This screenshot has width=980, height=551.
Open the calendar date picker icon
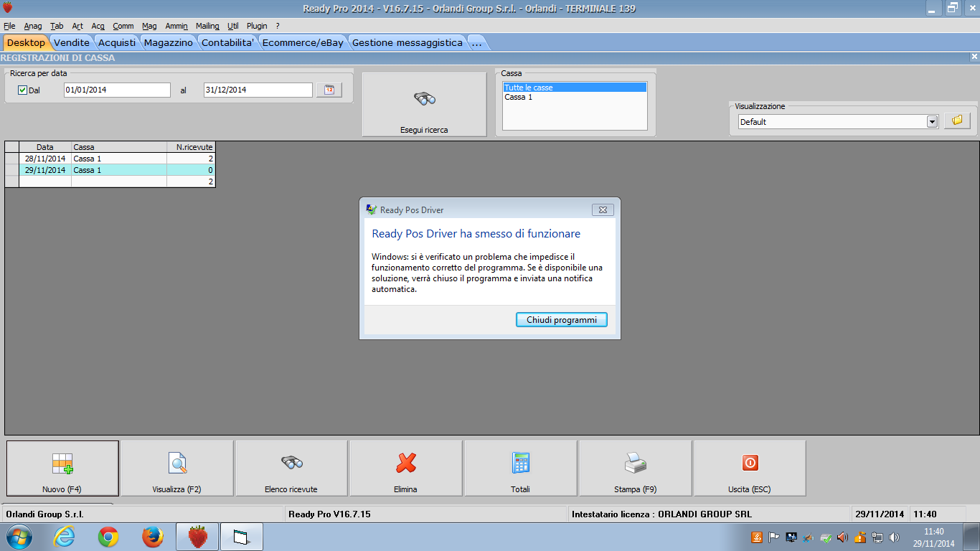[329, 90]
